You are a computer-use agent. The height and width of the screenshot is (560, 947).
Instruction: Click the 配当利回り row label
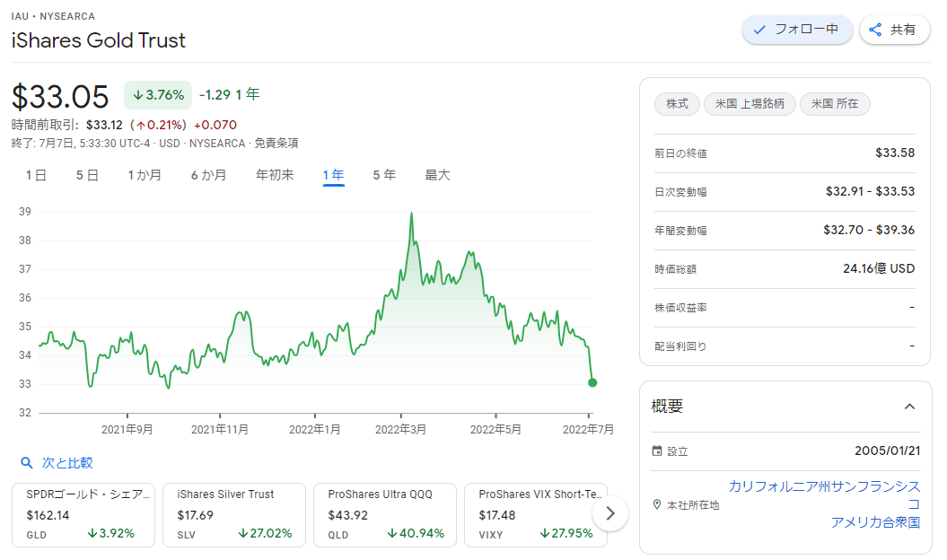click(x=680, y=346)
